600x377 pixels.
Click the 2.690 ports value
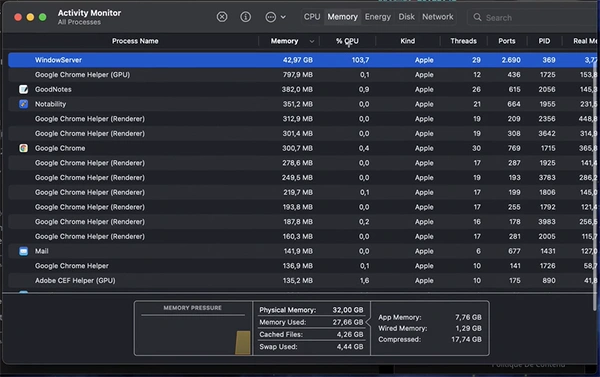511,60
